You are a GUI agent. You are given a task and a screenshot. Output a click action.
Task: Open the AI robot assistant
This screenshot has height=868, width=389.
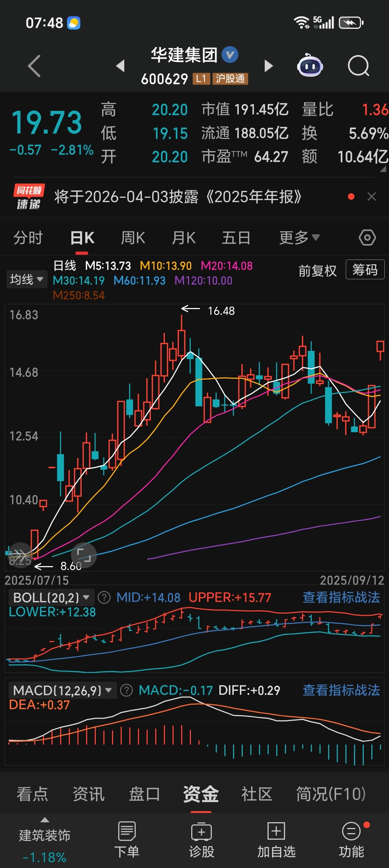click(x=310, y=65)
